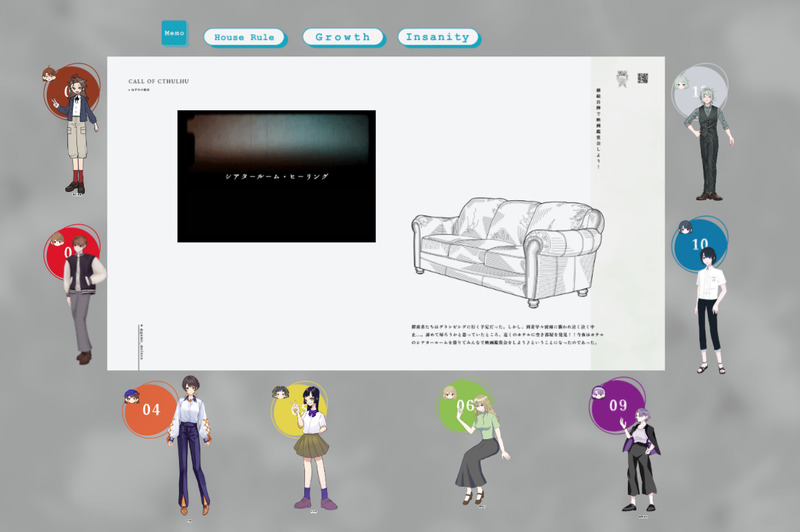Click the small emblem logo beside the QR code
800x532 pixels.
[622, 79]
